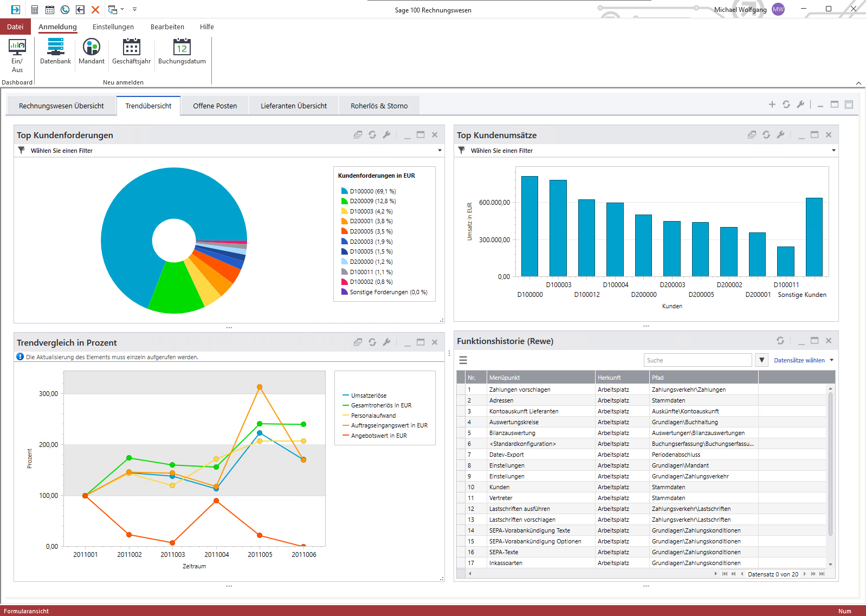The image size is (866, 616).
Task: Add new dashboard tab with plus icon
Action: pyautogui.click(x=772, y=105)
